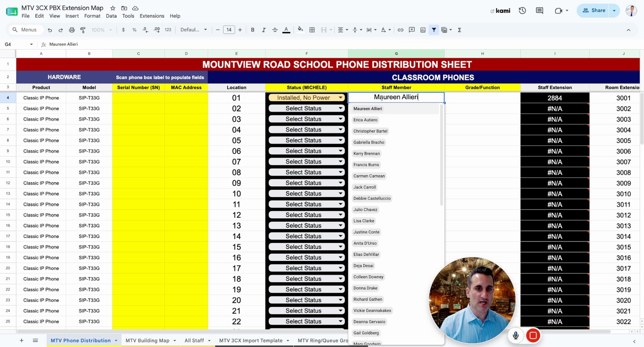
Task: Open the Extensions menu
Action: [x=152, y=16]
